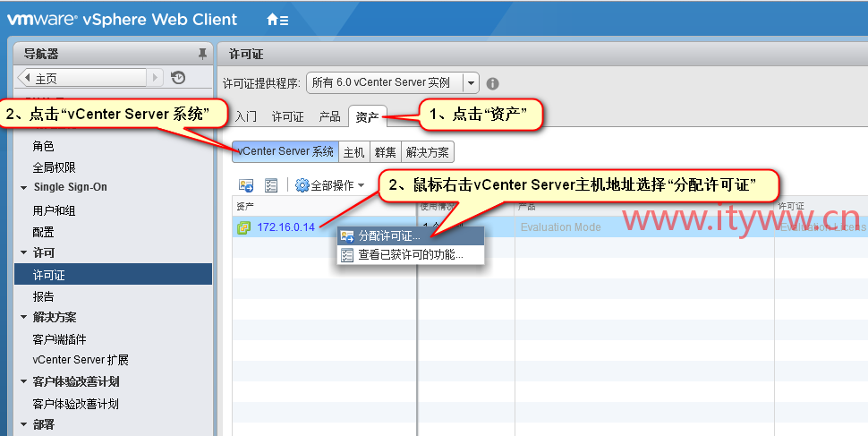This screenshot has height=436, width=868.
Task: Select the 解决方案 assets button
Action: 428,152
